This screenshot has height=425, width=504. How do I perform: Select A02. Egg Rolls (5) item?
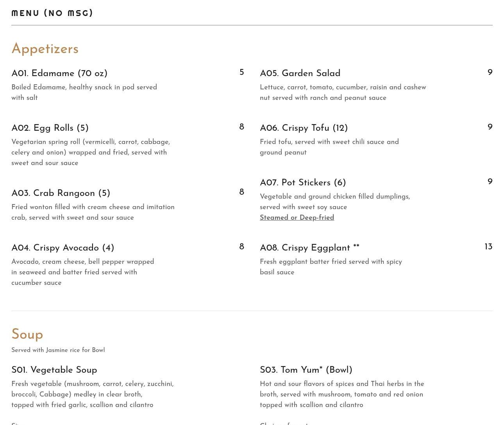click(x=50, y=128)
